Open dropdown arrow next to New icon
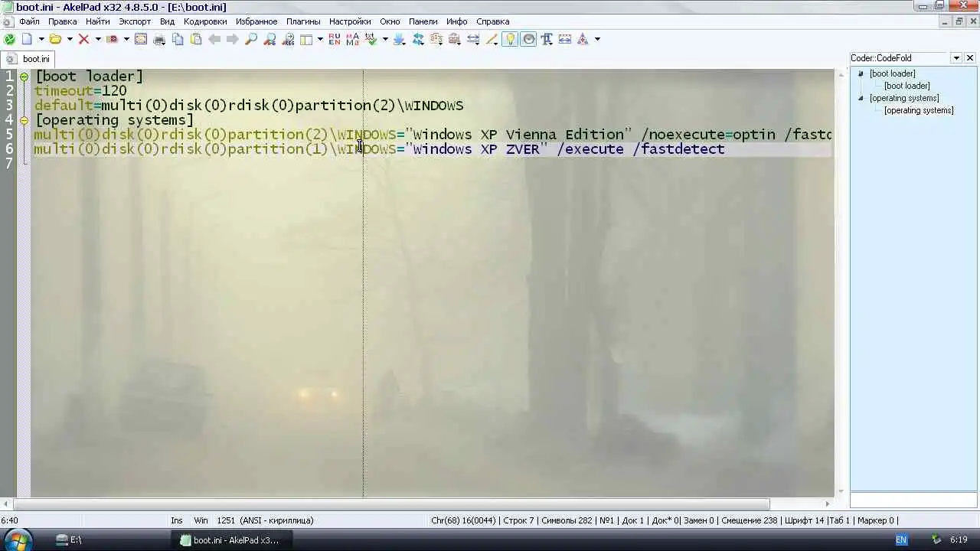The height and width of the screenshot is (551, 980). point(41,39)
